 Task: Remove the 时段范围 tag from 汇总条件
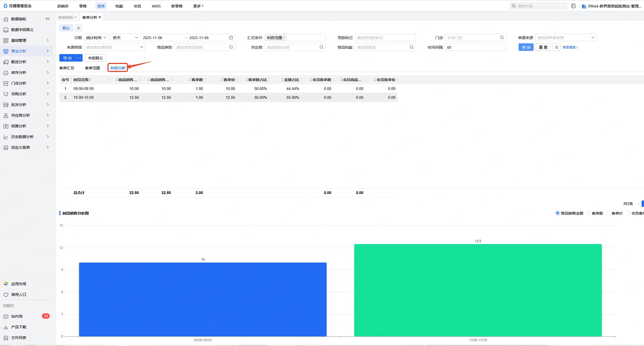(x=284, y=37)
